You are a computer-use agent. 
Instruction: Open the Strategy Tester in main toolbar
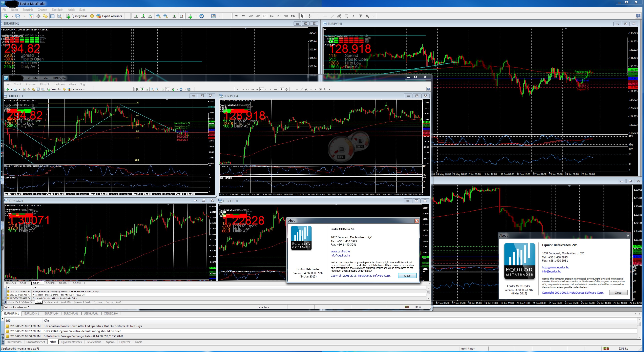pos(59,16)
